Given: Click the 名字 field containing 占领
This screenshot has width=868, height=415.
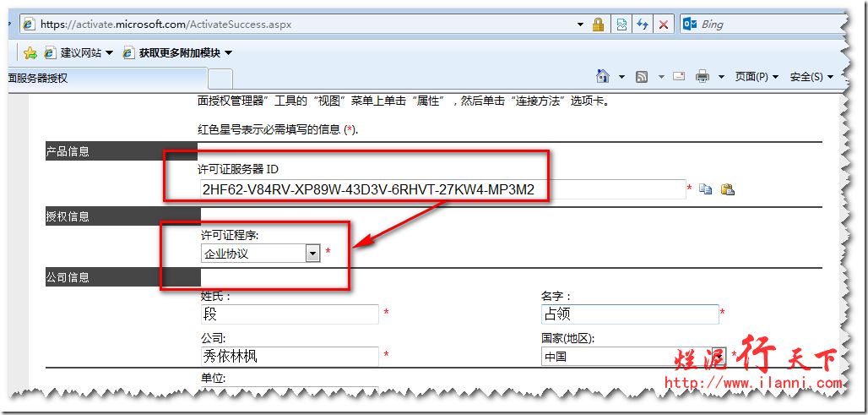Looking at the screenshot, I should point(630,314).
